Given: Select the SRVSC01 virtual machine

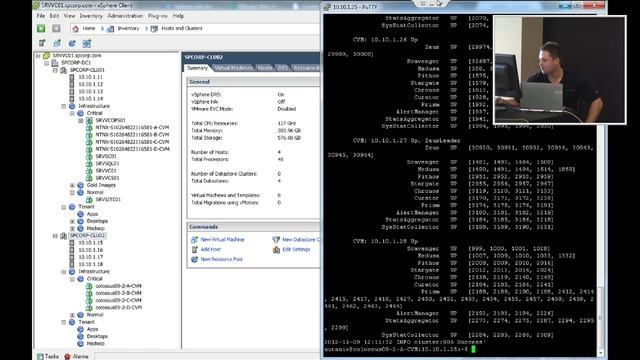Looking at the screenshot, I should pyautogui.click(x=106, y=156).
